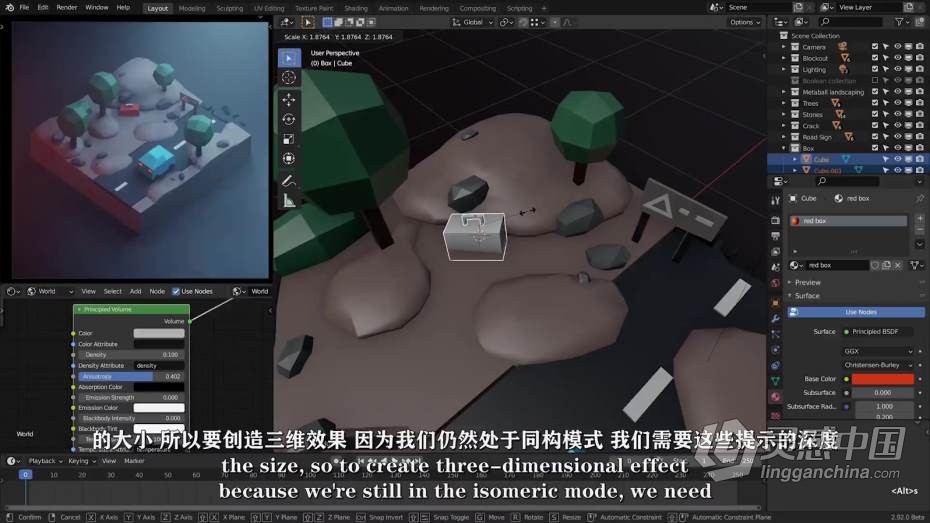The width and height of the screenshot is (930, 523).
Task: Select the Transform tool in the toolbar
Action: click(289, 159)
